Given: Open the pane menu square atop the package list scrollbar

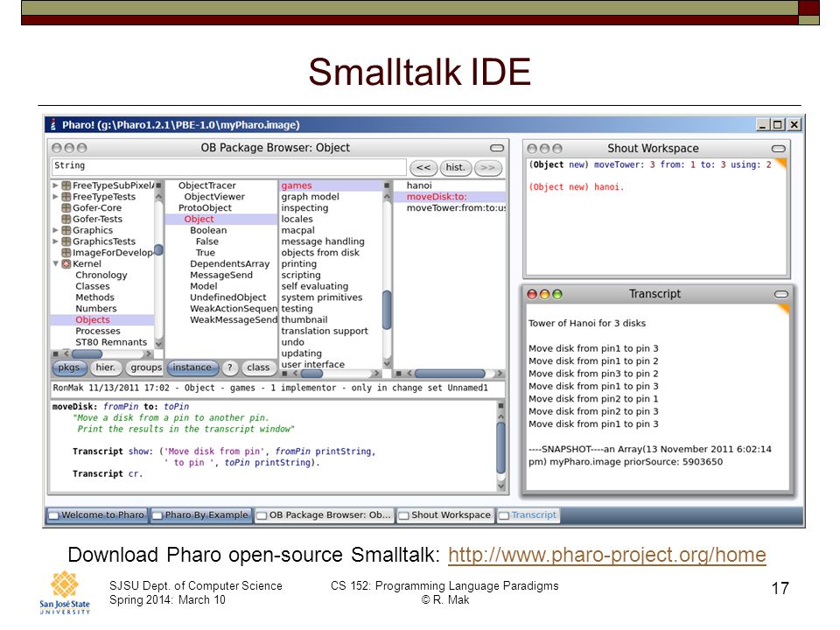Looking at the screenshot, I should [x=158, y=185].
